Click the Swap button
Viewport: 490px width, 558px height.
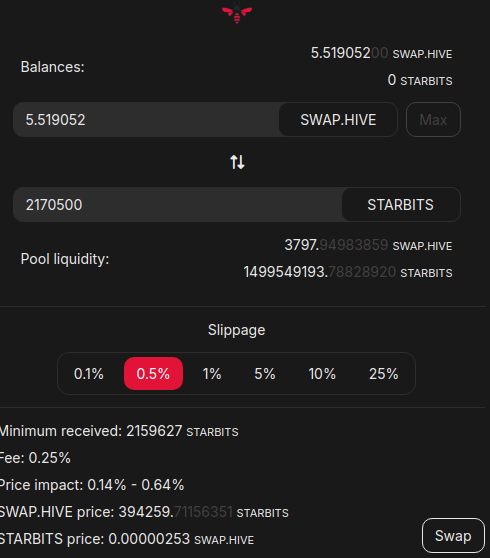pyautogui.click(x=453, y=536)
